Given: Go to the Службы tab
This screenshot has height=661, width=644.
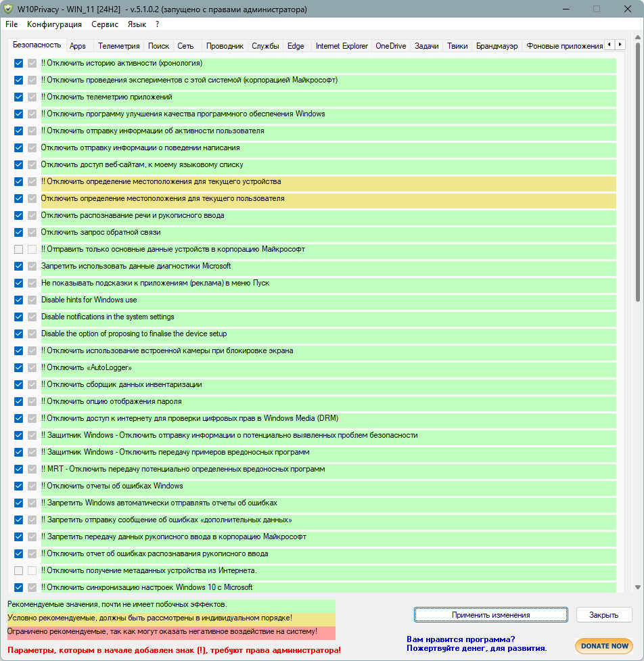Looking at the screenshot, I should [x=266, y=46].
